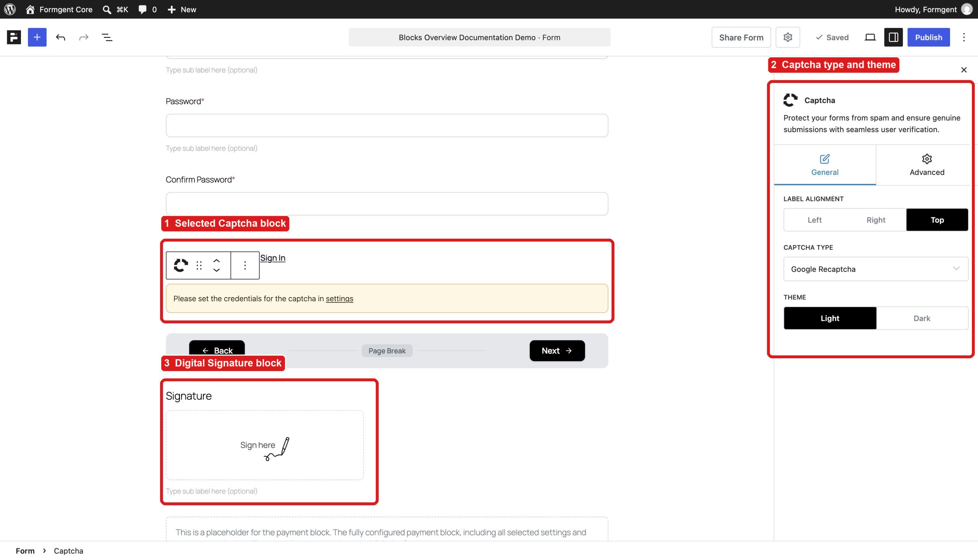Open the editor options kebab menu
Image resolution: width=978 pixels, height=560 pixels.
coord(964,37)
